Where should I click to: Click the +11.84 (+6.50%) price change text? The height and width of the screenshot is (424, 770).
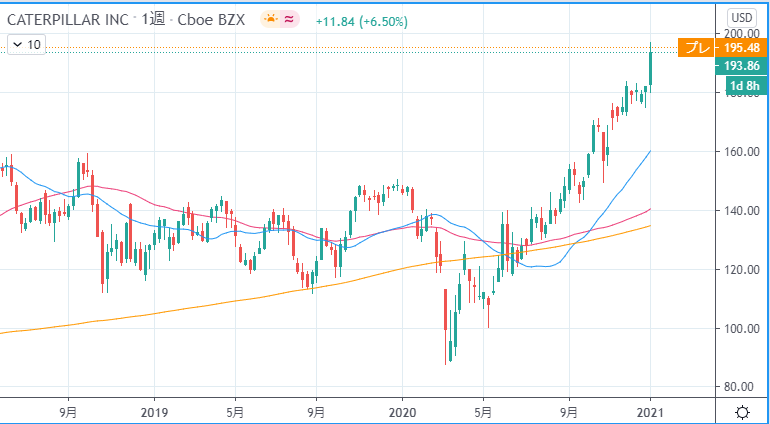point(361,20)
